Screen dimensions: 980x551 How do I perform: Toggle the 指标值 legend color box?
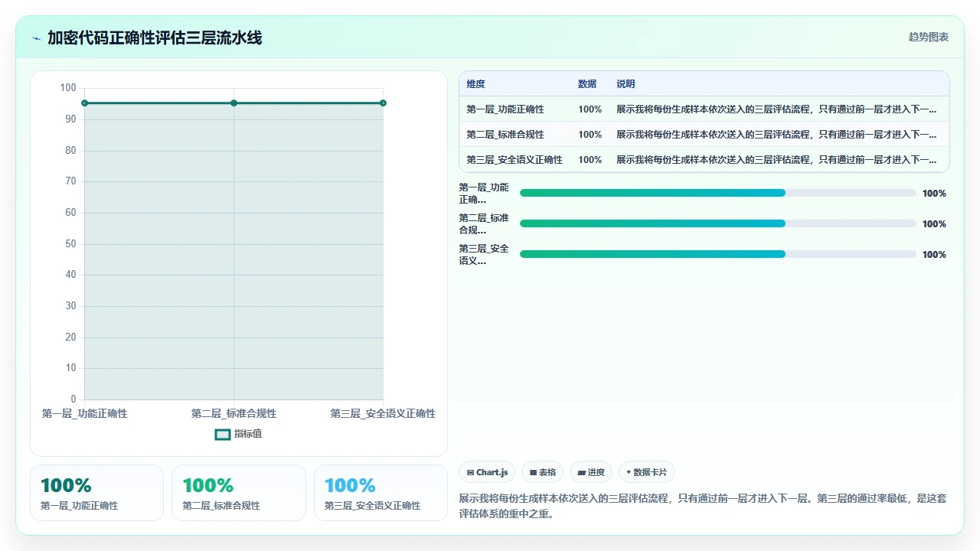pyautogui.click(x=223, y=434)
